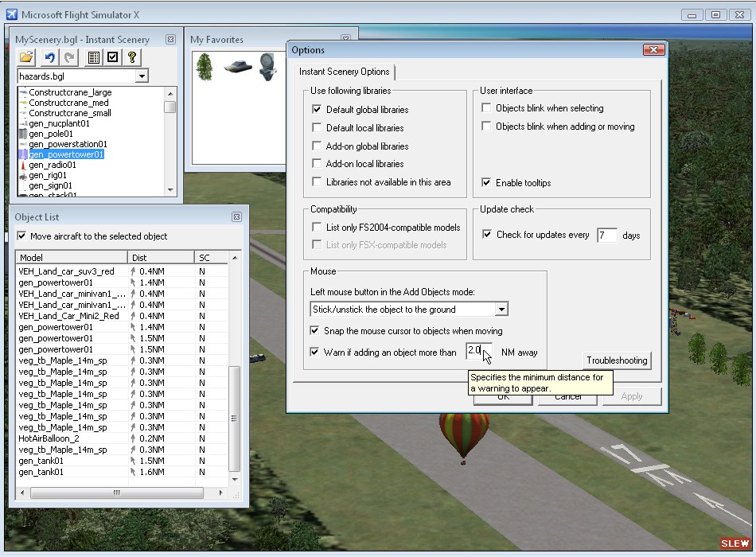
Task: Click Object List scroll right arrow
Action: point(220,493)
